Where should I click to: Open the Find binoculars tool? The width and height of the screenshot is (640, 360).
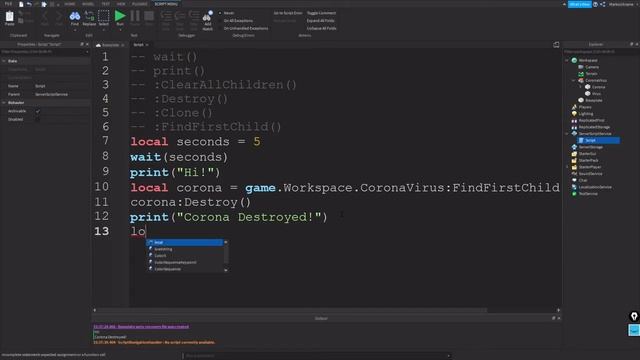[75, 17]
